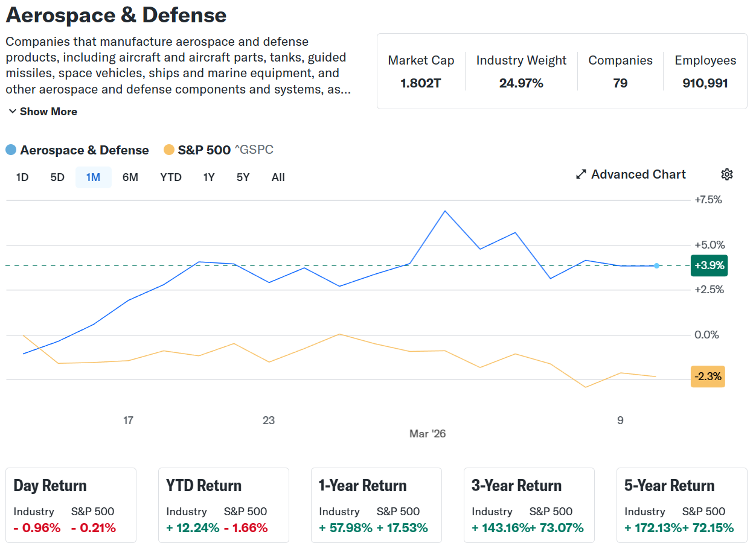
Task: Click the blue endpoint marker on chart
Action: pos(657,265)
